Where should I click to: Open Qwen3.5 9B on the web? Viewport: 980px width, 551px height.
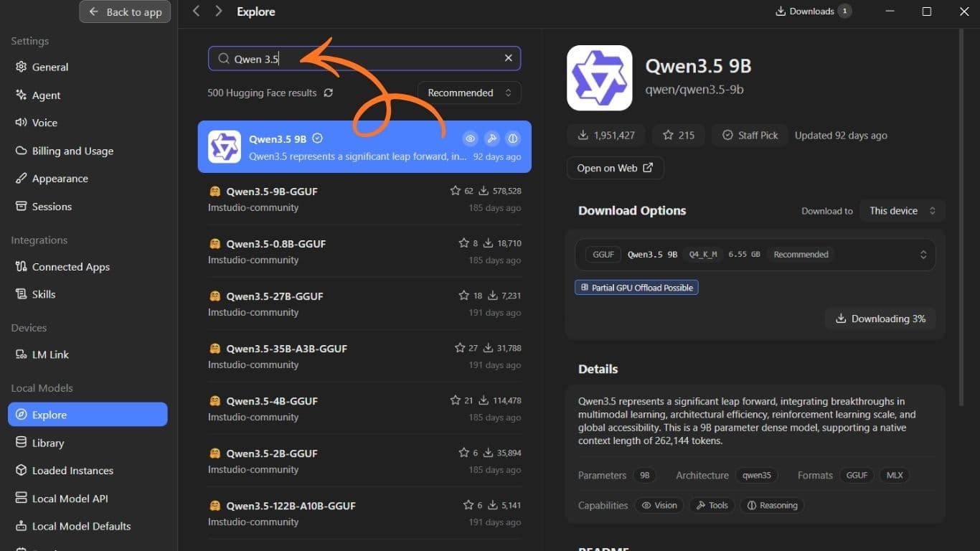click(615, 168)
